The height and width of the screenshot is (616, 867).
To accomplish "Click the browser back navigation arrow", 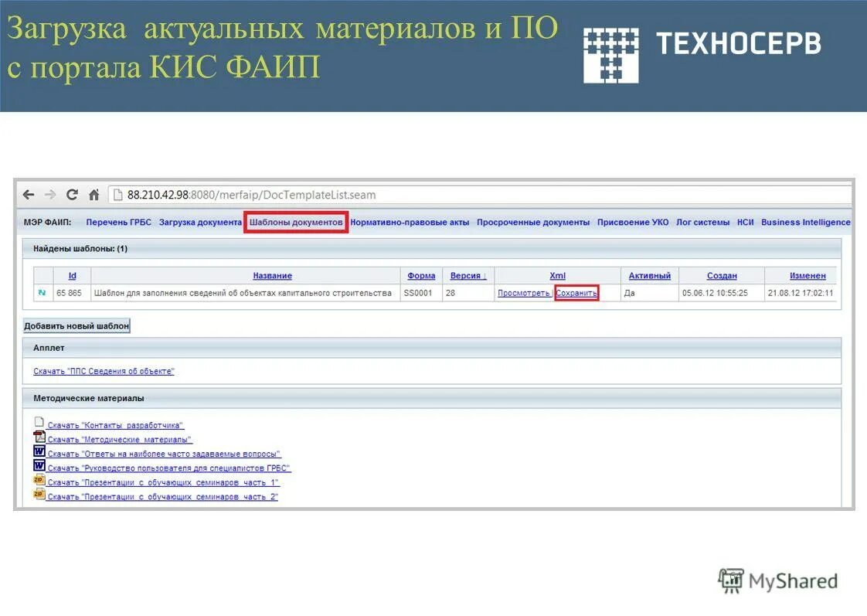I will coord(29,195).
